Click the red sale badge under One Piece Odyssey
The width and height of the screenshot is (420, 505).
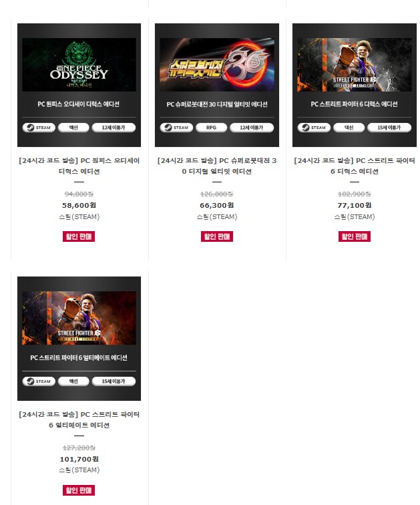point(79,236)
